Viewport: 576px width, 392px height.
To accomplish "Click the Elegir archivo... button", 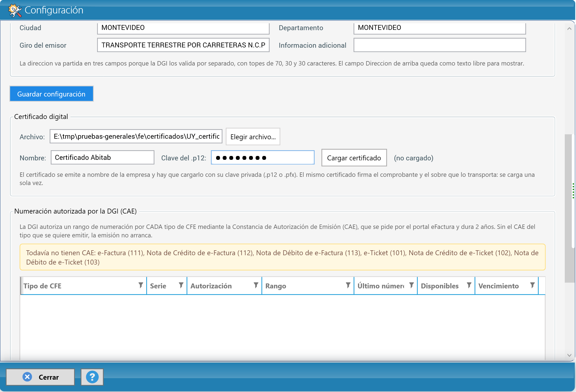I will click(253, 137).
